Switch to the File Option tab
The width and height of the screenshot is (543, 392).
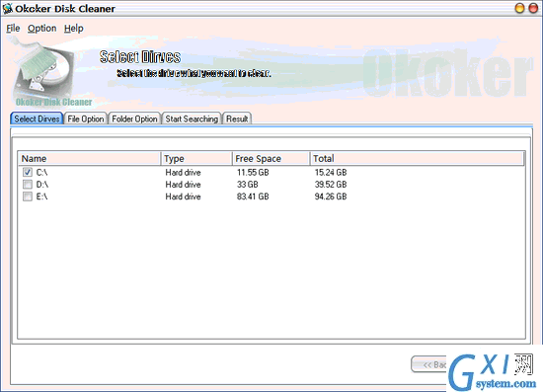tap(86, 118)
